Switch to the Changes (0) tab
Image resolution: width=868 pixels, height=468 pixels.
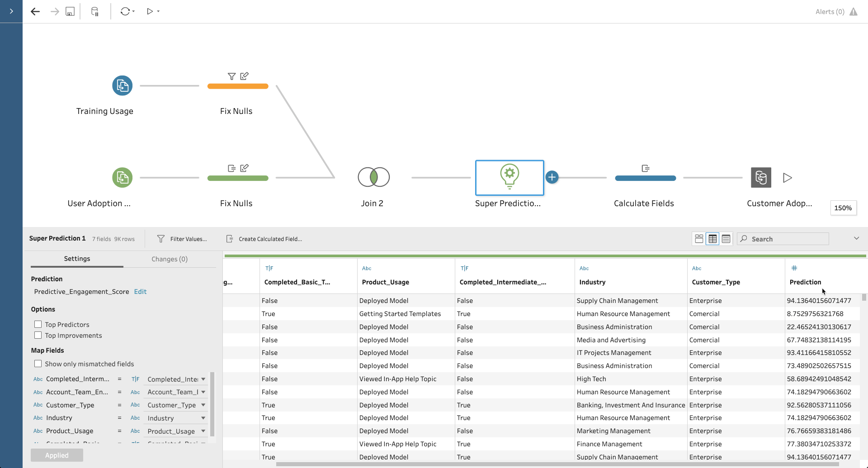click(170, 259)
